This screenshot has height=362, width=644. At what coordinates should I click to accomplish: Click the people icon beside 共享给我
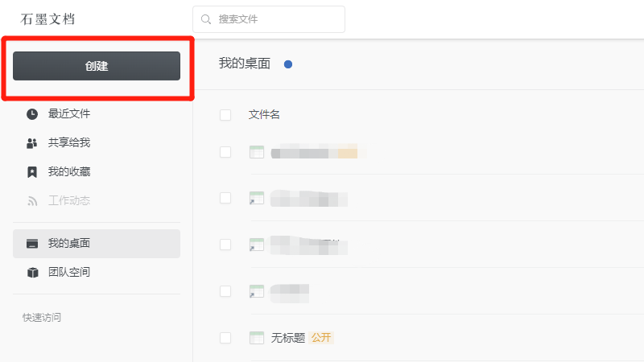32,143
